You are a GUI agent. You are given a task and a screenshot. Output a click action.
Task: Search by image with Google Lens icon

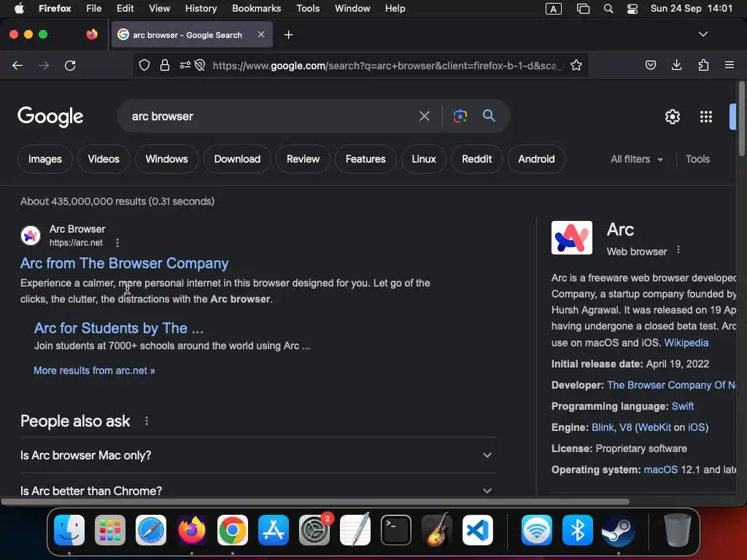(x=460, y=116)
